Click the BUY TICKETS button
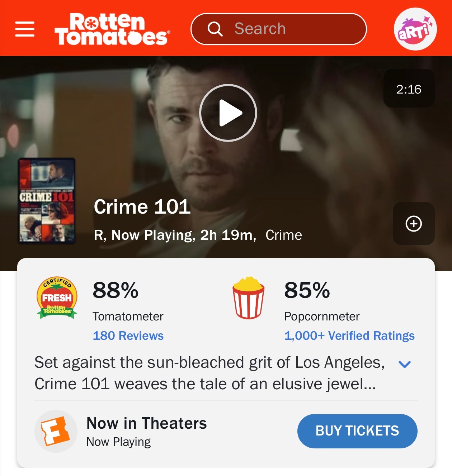This screenshot has width=452, height=476. 357,431
